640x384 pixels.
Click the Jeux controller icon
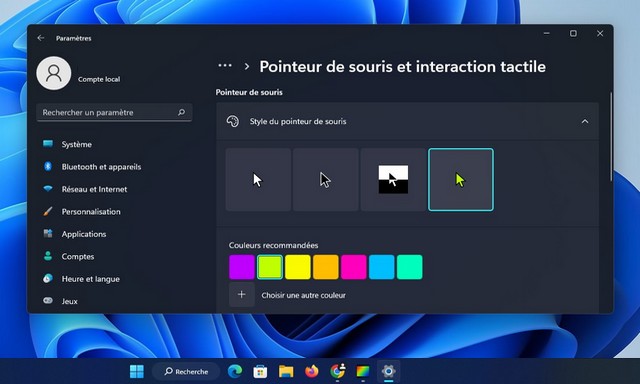pos(48,301)
